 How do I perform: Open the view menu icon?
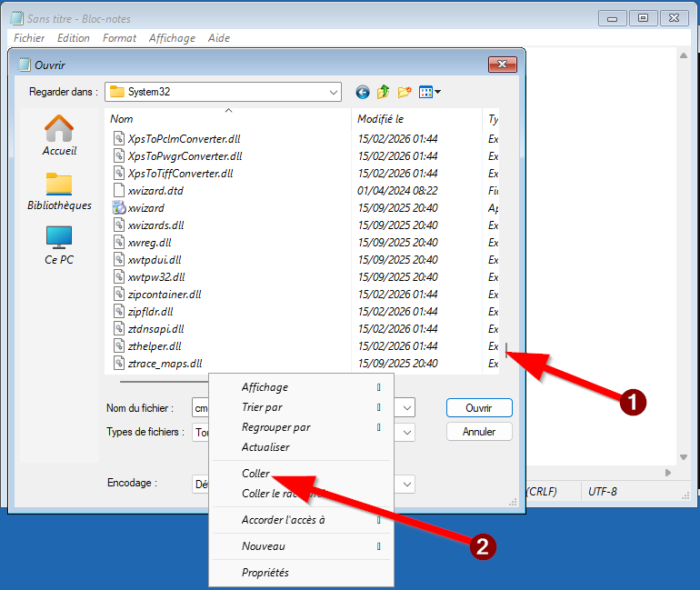coord(430,92)
